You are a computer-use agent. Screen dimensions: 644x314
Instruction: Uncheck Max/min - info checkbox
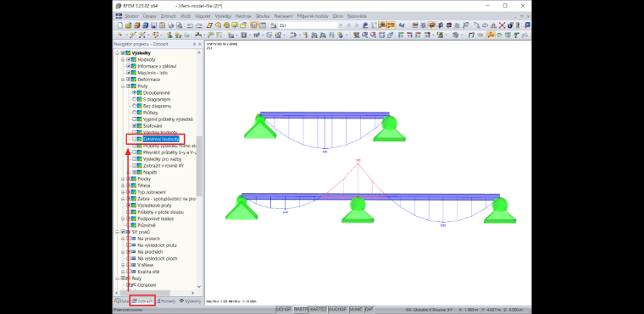pyautogui.click(x=129, y=73)
